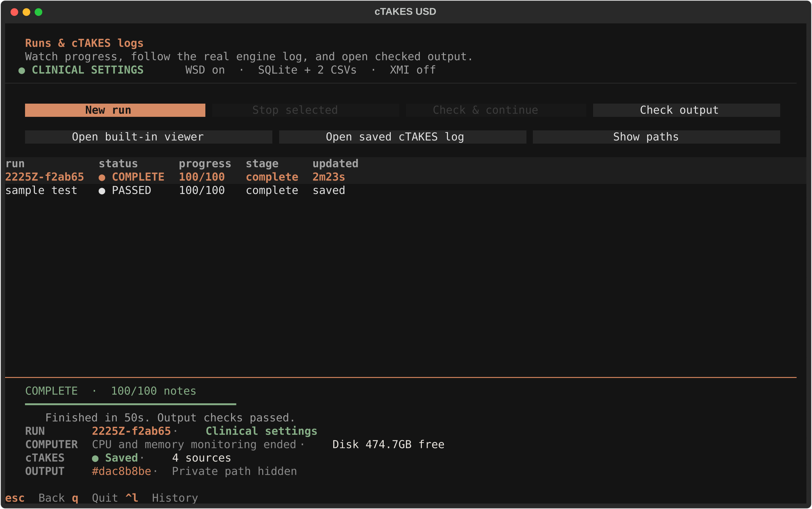The height and width of the screenshot is (509, 812).
Task: Click SQLite + 2 CSVs text
Action: click(x=307, y=70)
